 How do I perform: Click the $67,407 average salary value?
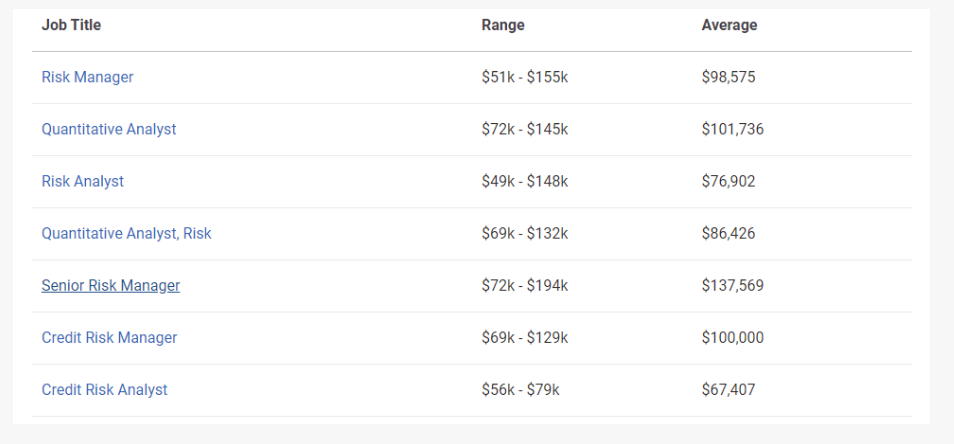(728, 389)
